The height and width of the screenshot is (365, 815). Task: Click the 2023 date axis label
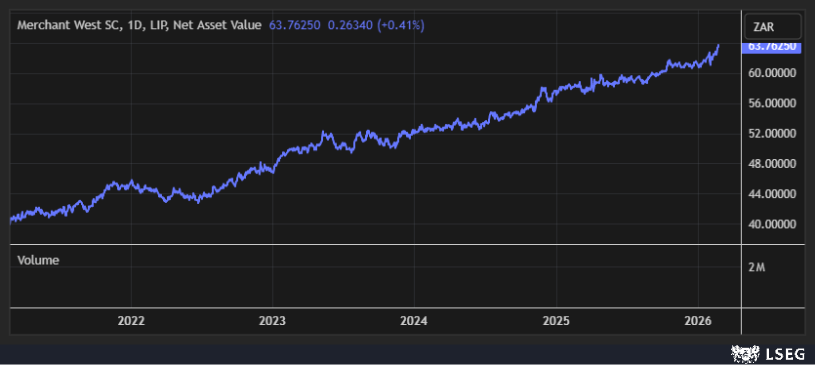tap(272, 321)
